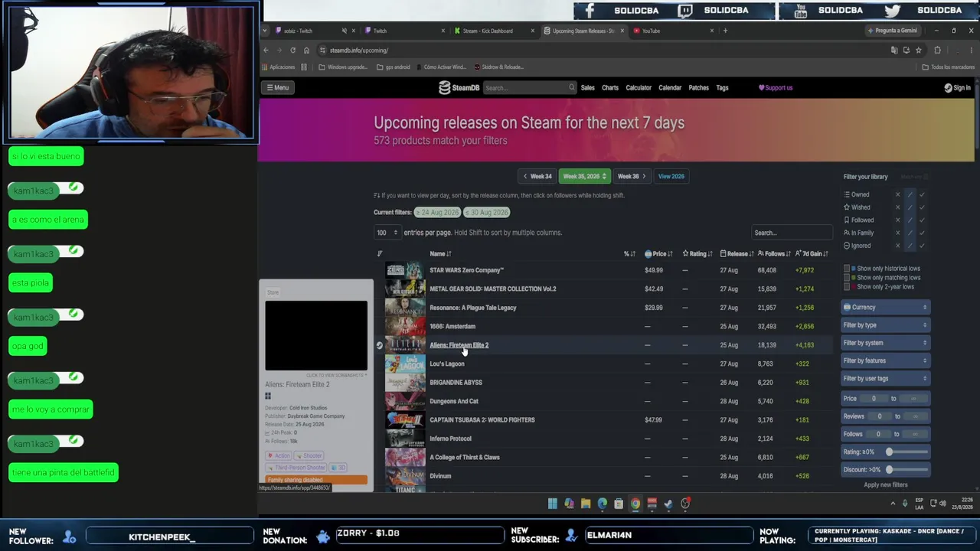Open the Sales page in SteamDB nav
The width and height of the screenshot is (980, 551).
[588, 88]
